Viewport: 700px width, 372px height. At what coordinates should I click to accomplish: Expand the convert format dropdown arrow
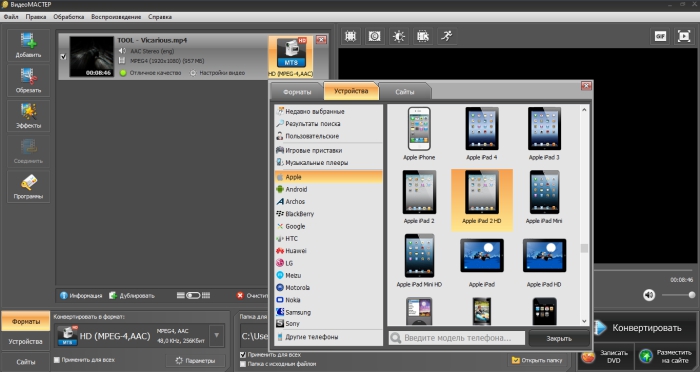coord(217,335)
